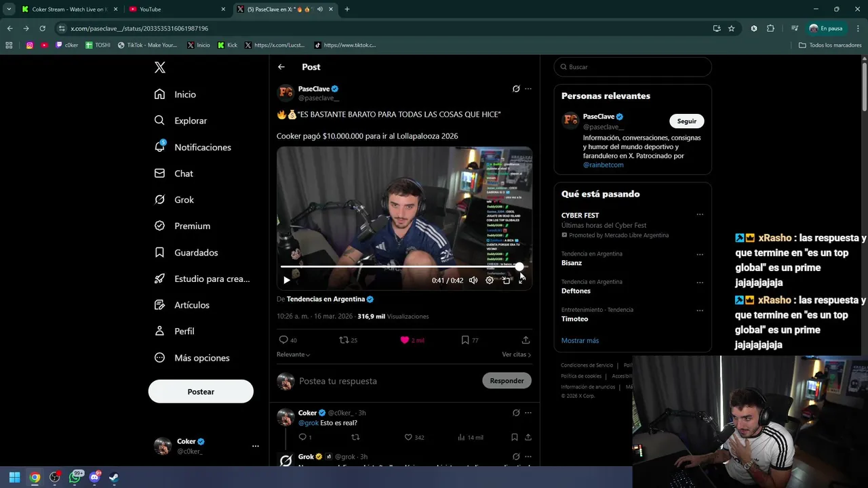Open Explorar in the sidebar
868x488 pixels.
[x=180, y=121]
